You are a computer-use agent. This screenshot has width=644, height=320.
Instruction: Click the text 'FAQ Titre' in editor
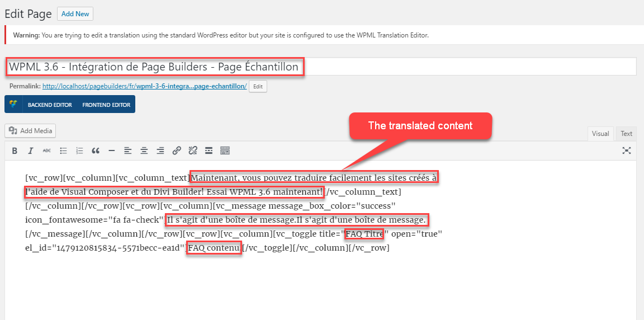(x=364, y=234)
